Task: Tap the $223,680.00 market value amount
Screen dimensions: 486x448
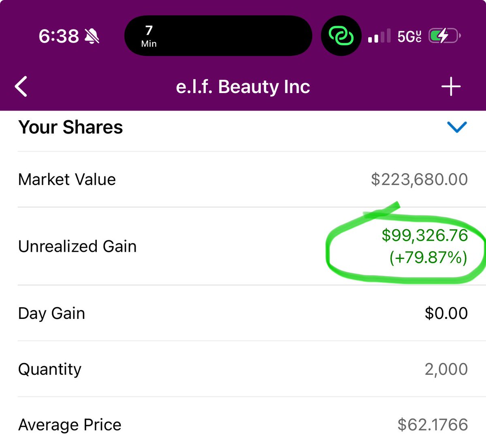Action: (x=419, y=179)
